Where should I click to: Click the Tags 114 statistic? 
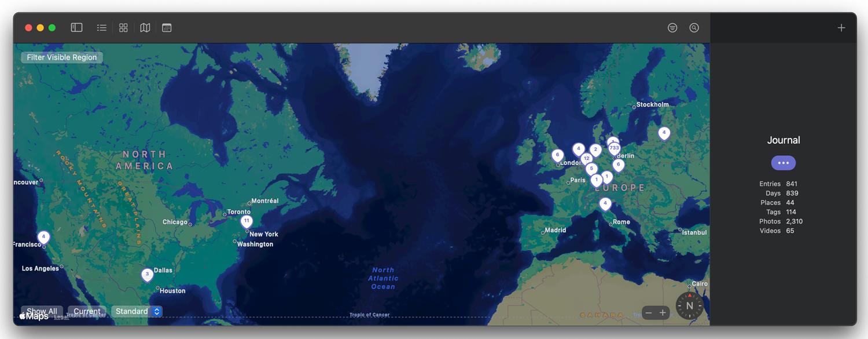[x=781, y=212]
